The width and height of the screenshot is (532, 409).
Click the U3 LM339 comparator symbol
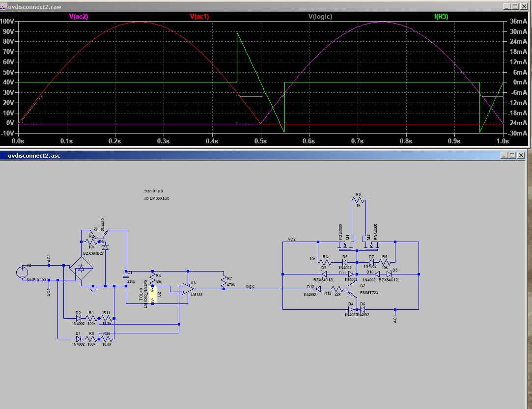pyautogui.click(x=187, y=289)
